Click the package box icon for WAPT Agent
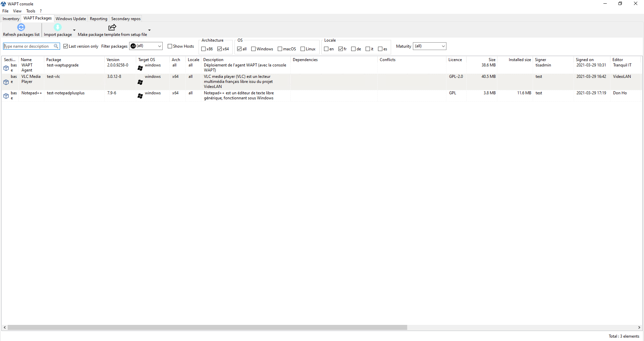Image resolution: width=644 pixels, height=341 pixels. click(6, 68)
